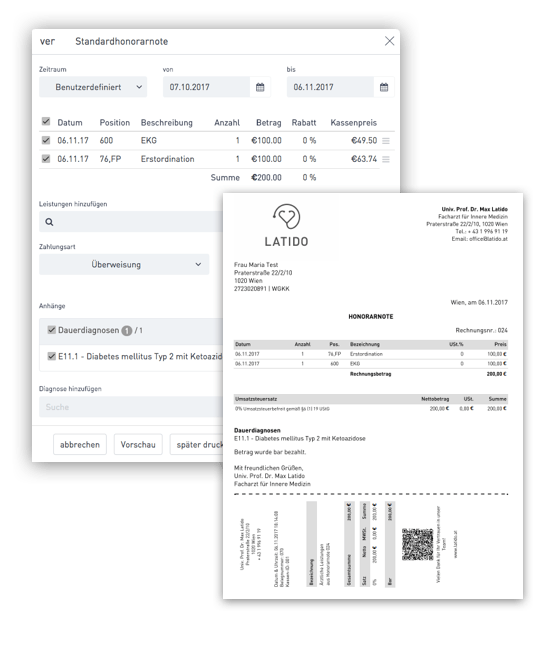Viewport: 560px width, 646px height.
Task: Open the 'bis' date calendar picker
Action: pos(384,87)
